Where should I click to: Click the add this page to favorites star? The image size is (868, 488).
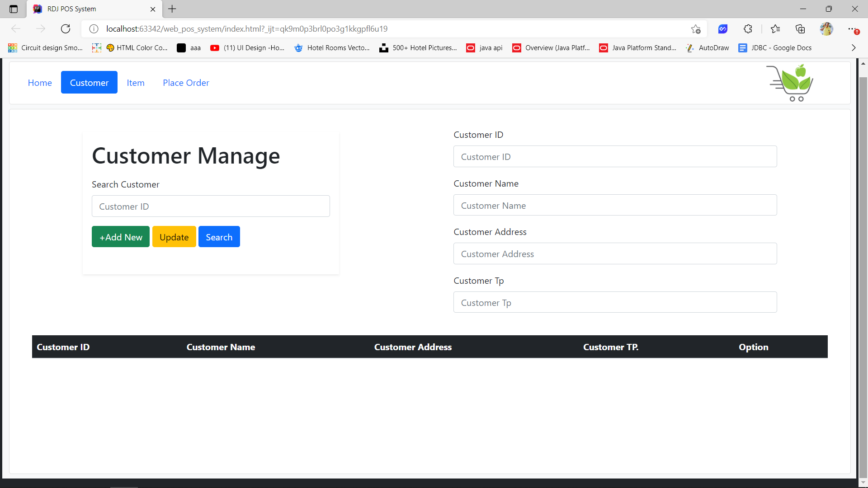point(696,28)
